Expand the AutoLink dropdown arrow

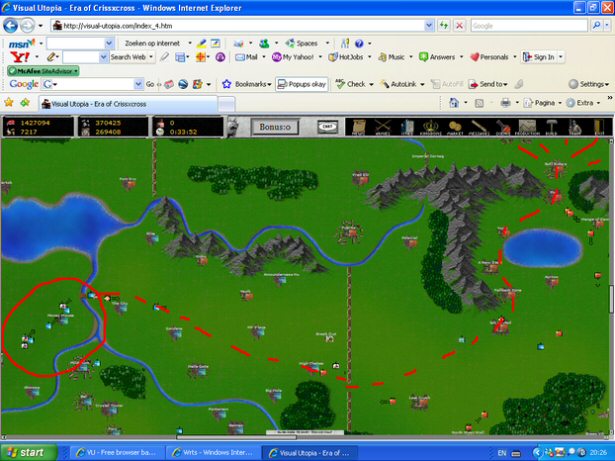click(422, 84)
